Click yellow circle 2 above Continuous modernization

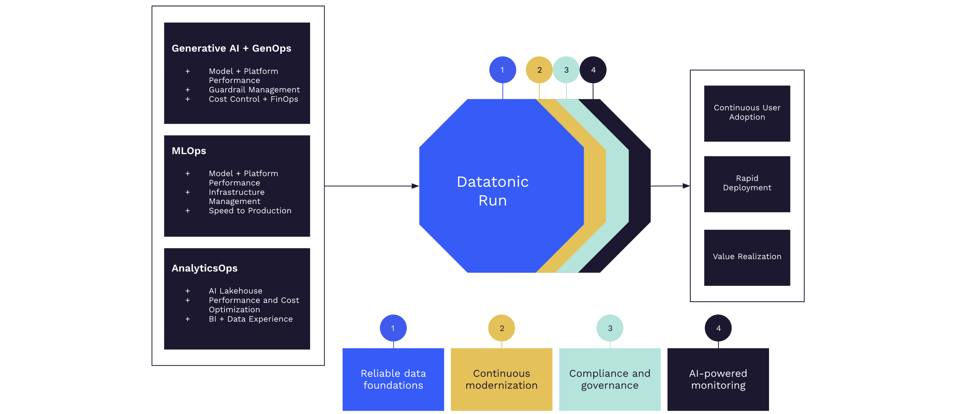tap(501, 328)
